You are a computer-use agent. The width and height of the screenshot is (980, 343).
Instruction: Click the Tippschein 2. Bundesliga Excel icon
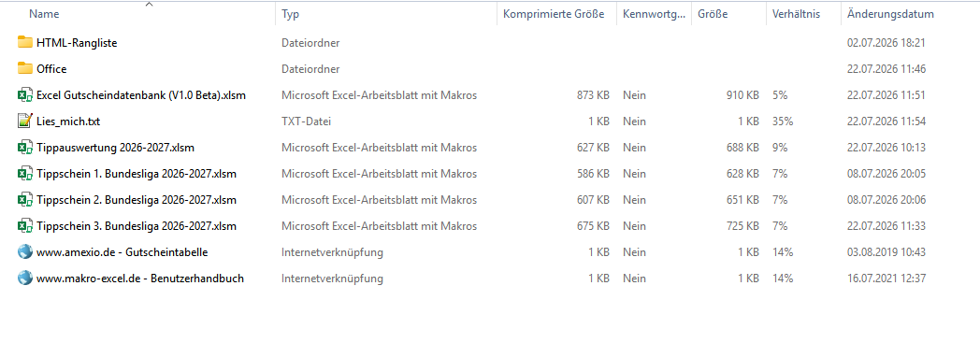coord(25,200)
